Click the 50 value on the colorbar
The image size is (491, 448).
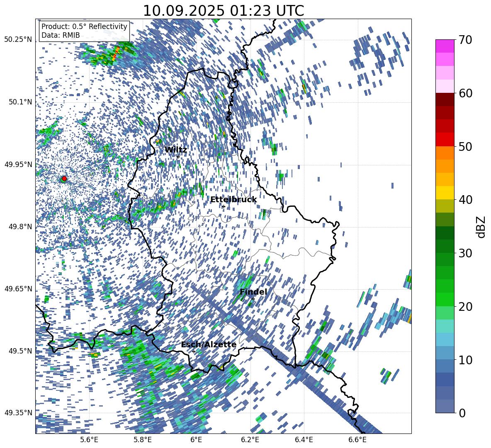(465, 146)
